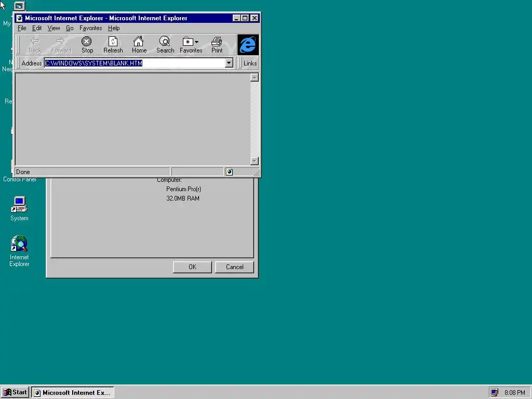The height and width of the screenshot is (399, 532).
Task: Open the Go menu
Action: pos(70,28)
